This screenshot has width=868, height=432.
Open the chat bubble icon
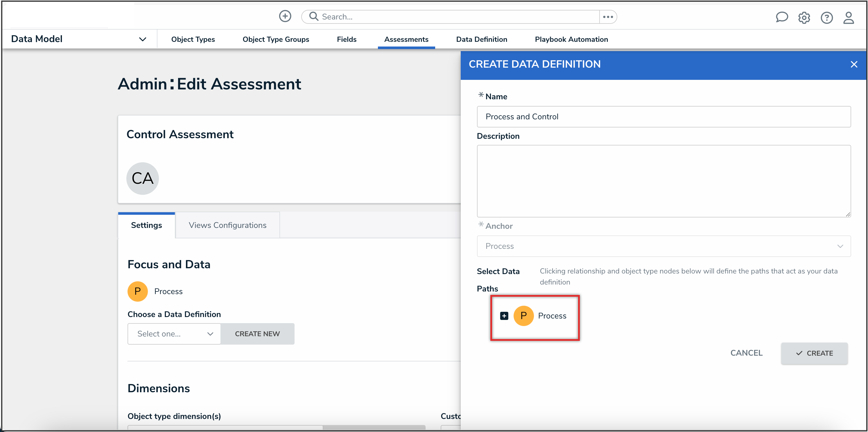click(781, 17)
